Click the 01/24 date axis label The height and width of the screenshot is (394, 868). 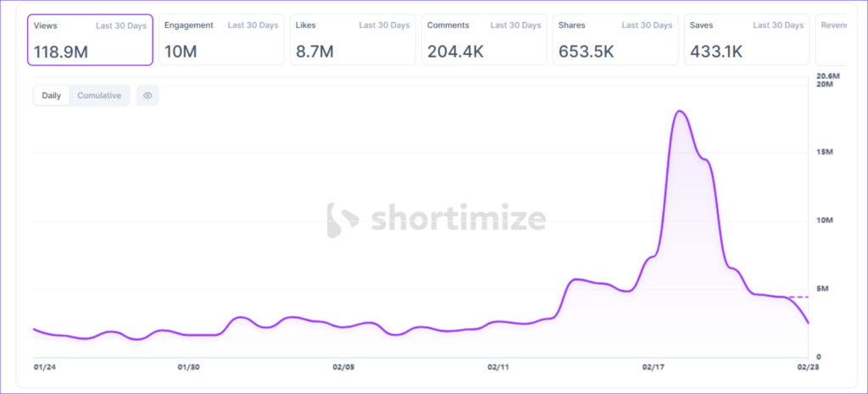tap(44, 368)
